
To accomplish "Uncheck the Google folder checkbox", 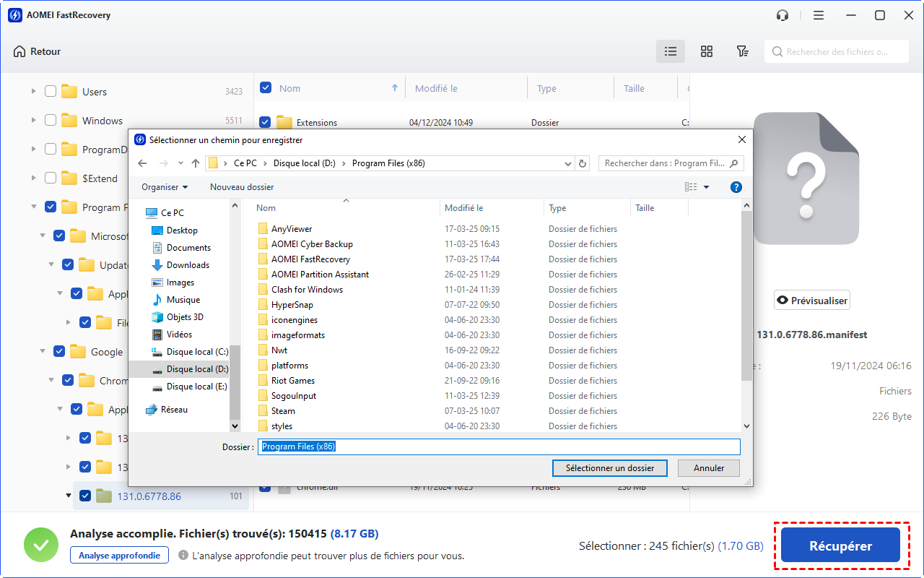I will (x=59, y=352).
